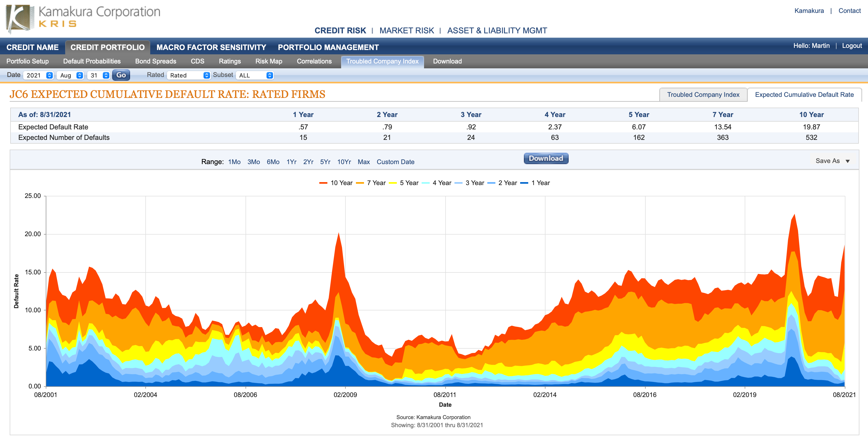
Task: Set chart range to 5Yr
Action: tap(325, 162)
